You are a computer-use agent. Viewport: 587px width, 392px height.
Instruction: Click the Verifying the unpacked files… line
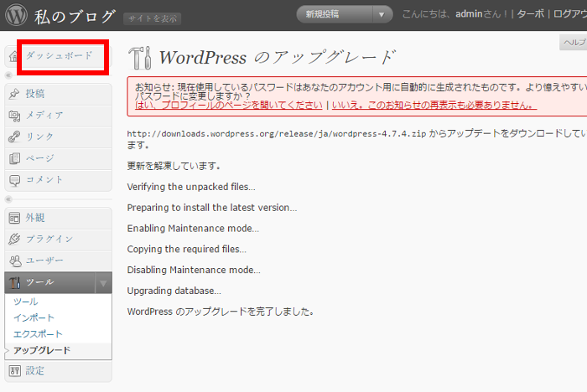(x=191, y=187)
